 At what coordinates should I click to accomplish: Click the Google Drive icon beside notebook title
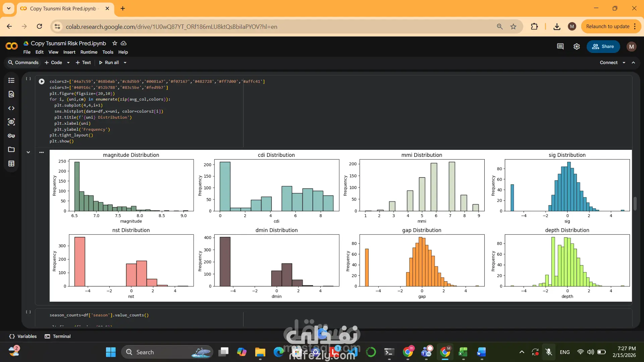tap(26, 43)
